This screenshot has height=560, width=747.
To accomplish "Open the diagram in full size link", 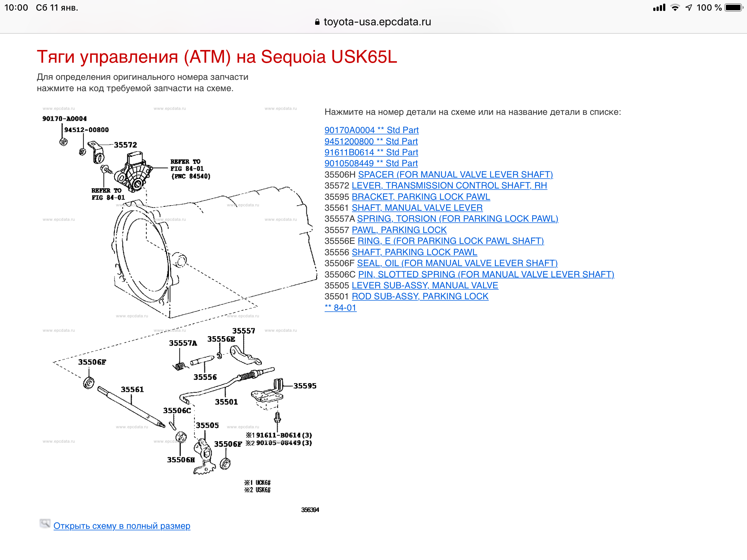I will (122, 526).
